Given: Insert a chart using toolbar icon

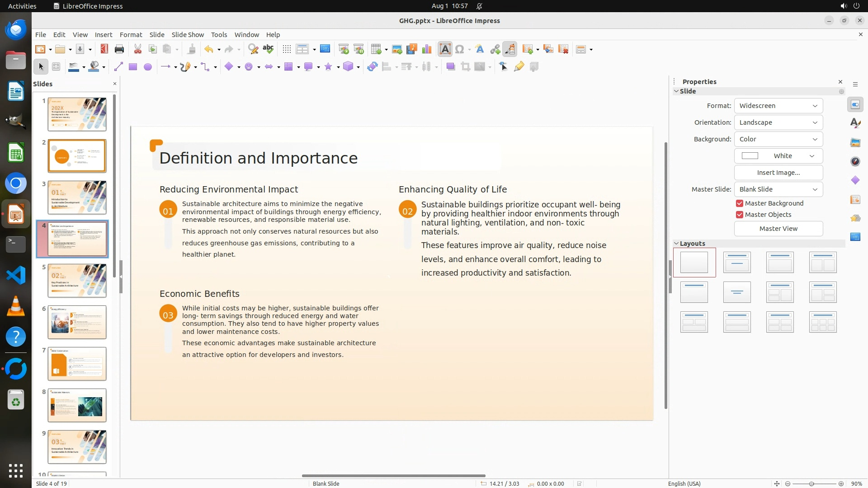Looking at the screenshot, I should point(426,49).
